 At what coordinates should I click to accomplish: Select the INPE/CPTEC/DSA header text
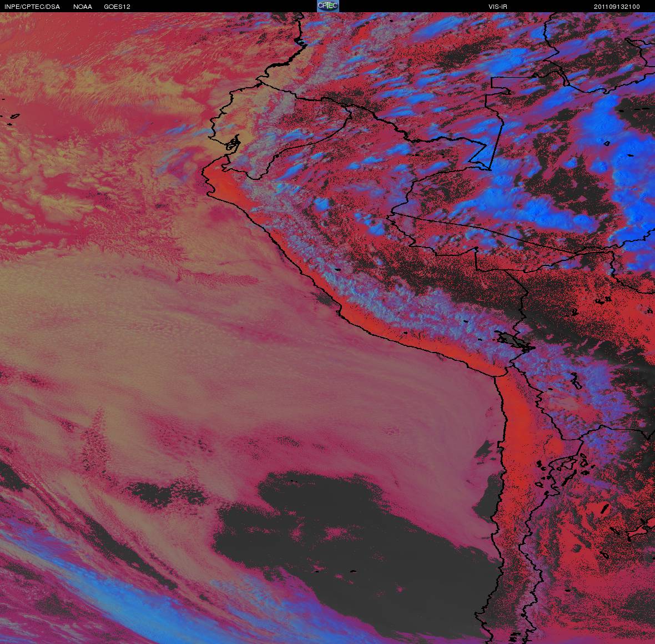pos(32,7)
